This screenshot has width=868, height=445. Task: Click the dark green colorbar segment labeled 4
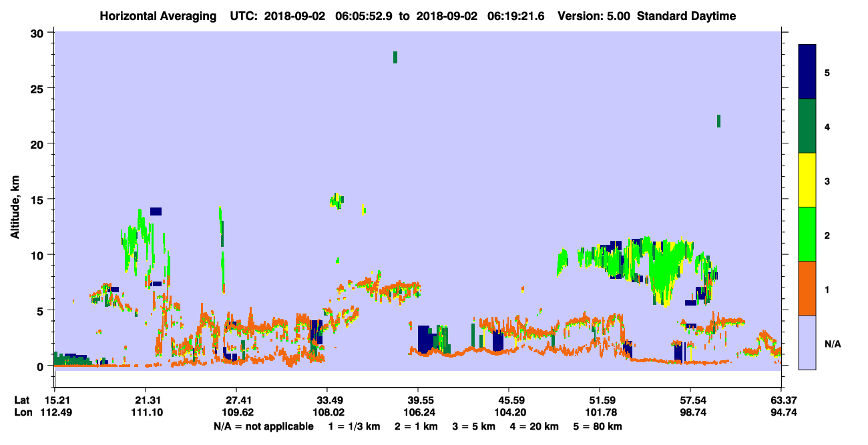[807, 126]
